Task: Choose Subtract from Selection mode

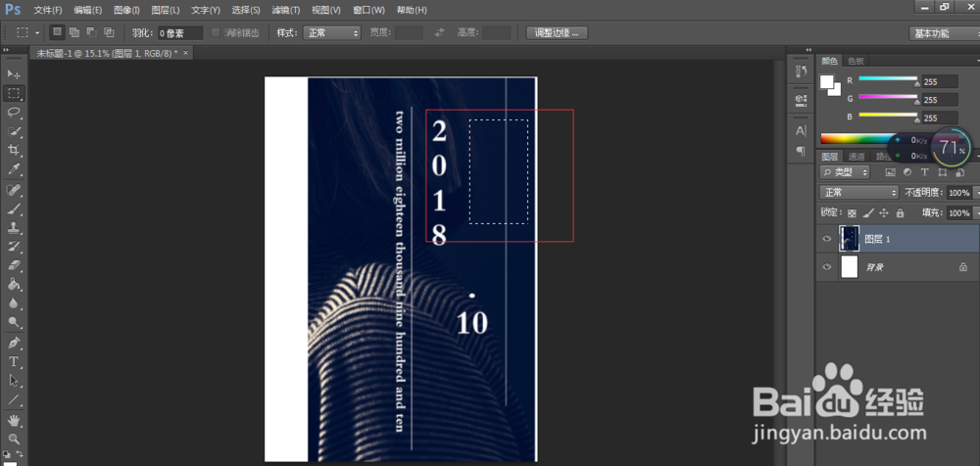Action: coord(91,32)
